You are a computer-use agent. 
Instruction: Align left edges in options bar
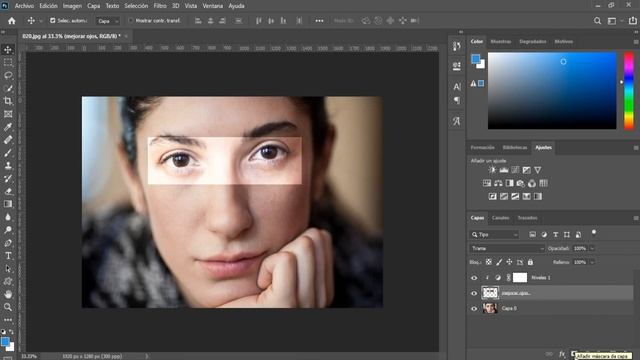[198, 21]
